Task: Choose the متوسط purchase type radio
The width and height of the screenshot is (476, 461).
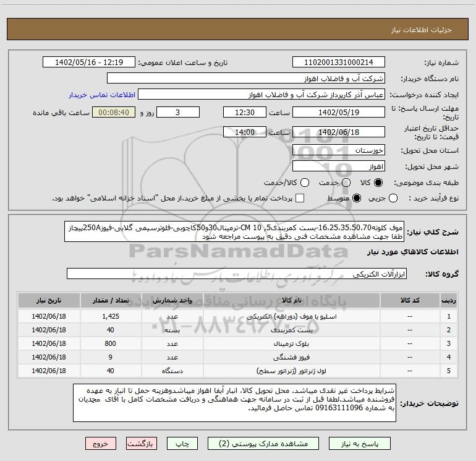Action: click(357, 198)
